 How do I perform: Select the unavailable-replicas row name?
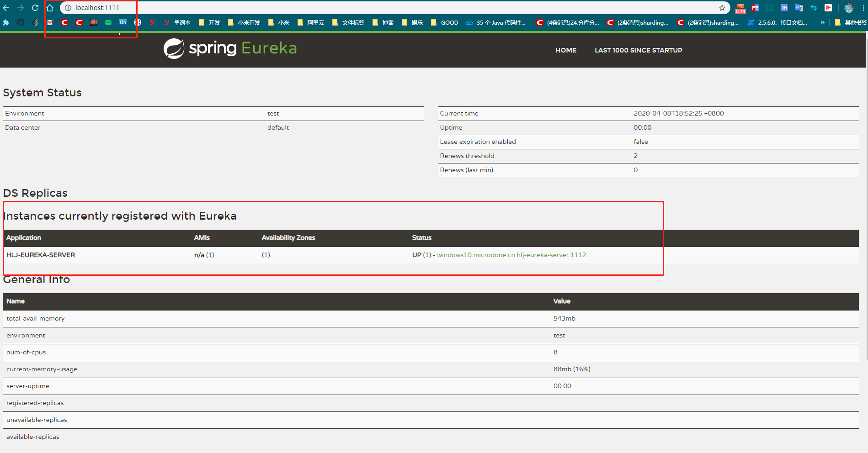(x=37, y=420)
